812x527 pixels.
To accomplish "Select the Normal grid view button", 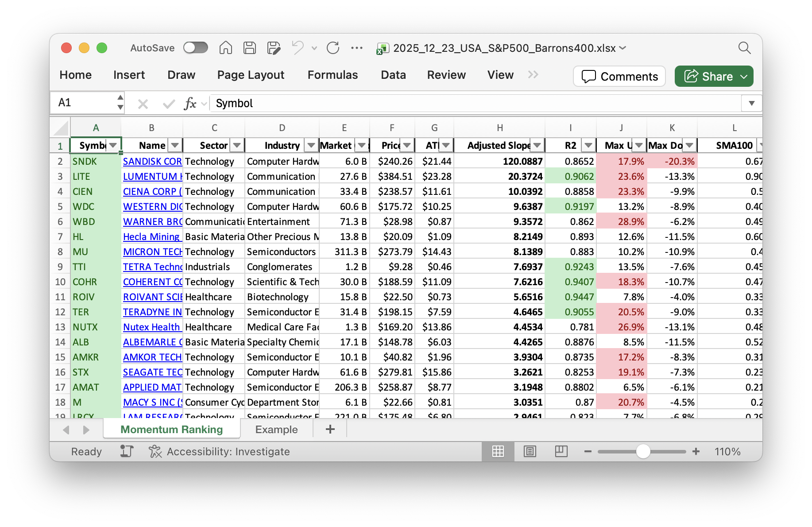I will (x=498, y=451).
